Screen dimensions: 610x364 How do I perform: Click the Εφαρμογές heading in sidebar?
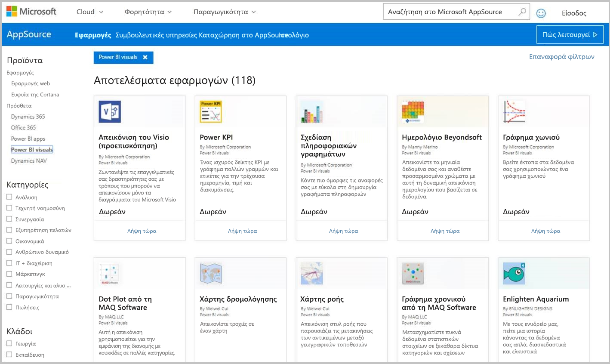coord(20,73)
